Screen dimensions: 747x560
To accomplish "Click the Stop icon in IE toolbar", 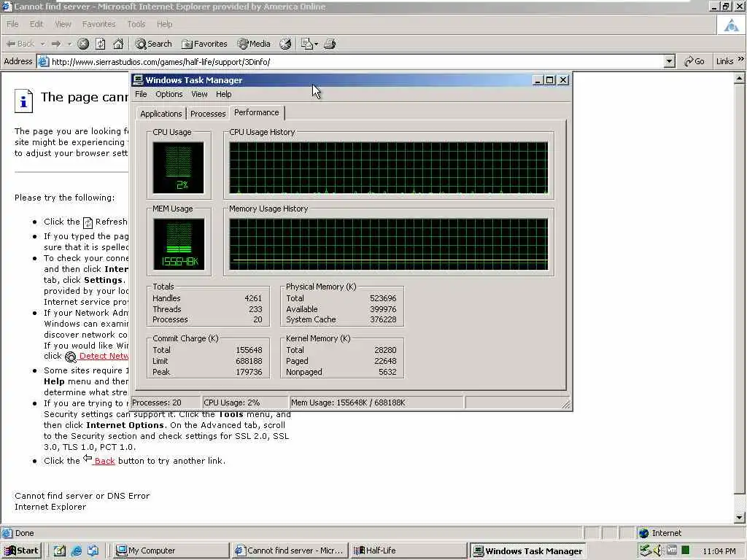I will (83, 44).
